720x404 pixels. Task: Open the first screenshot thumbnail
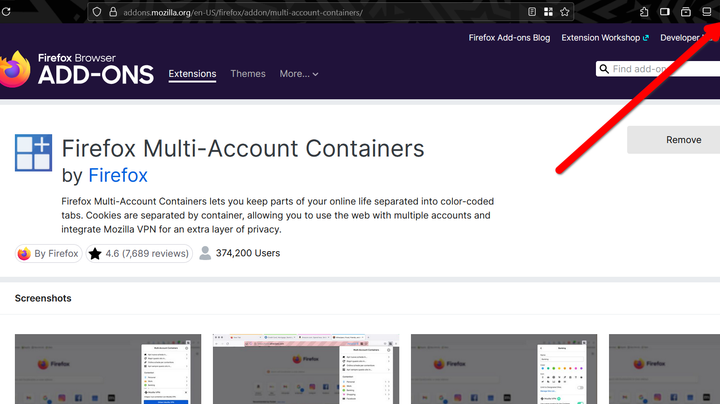[108, 369]
